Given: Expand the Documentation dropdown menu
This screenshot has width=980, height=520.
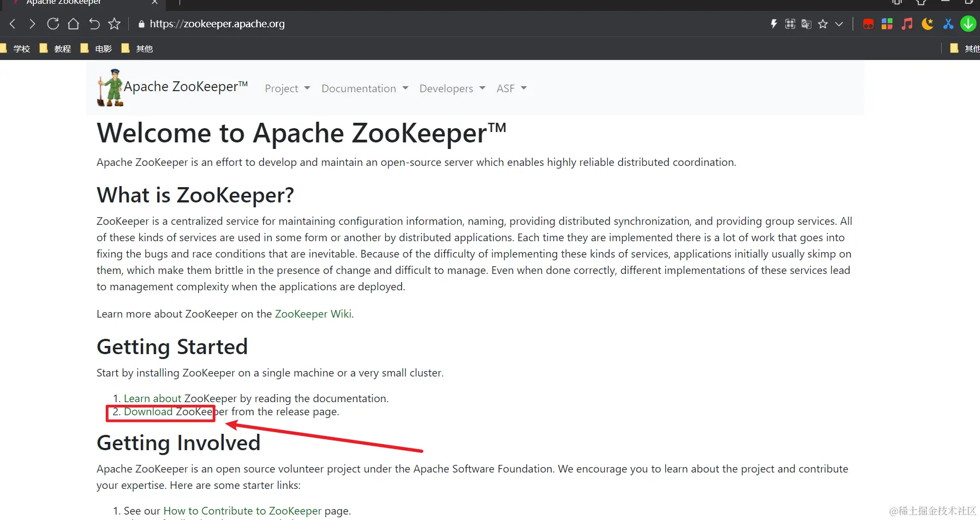Looking at the screenshot, I should (x=365, y=88).
